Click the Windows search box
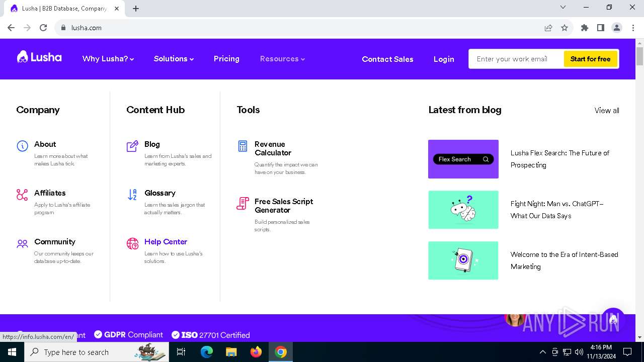This screenshot has width=644, height=362. [97, 352]
